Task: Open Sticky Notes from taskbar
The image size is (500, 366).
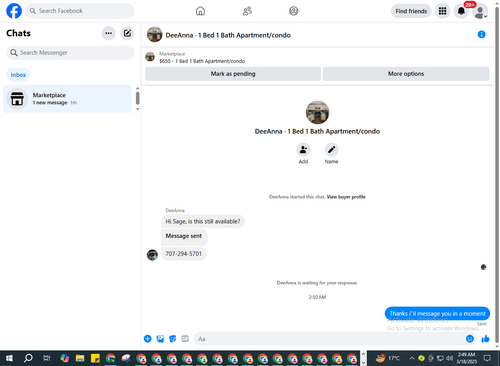Action: click(95, 358)
